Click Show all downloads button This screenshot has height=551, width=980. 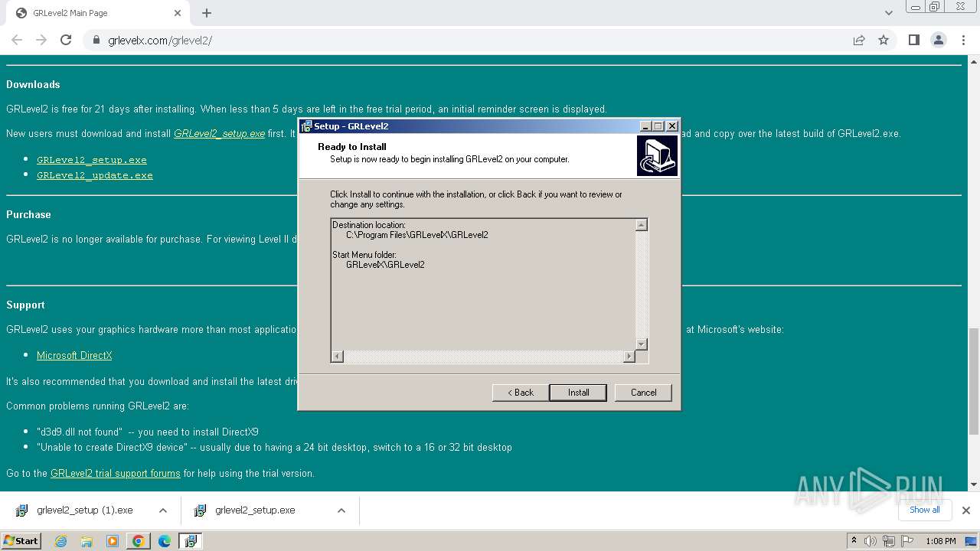(924, 510)
